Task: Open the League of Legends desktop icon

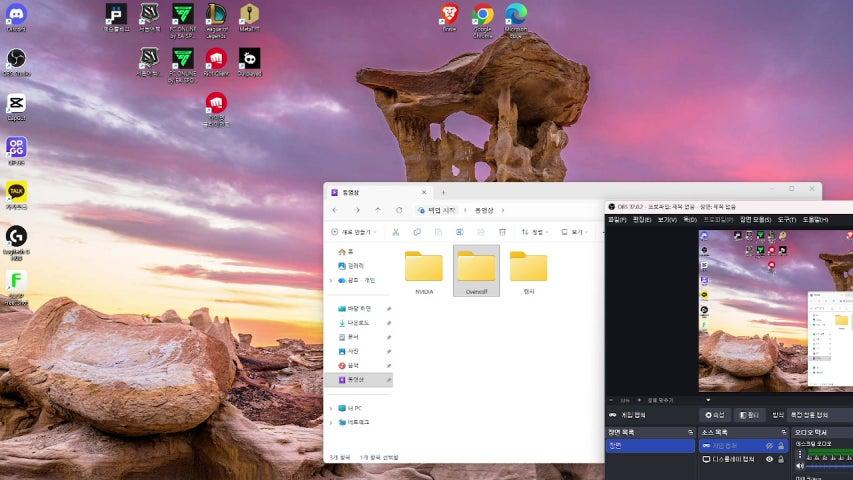Action: pyautogui.click(x=216, y=15)
